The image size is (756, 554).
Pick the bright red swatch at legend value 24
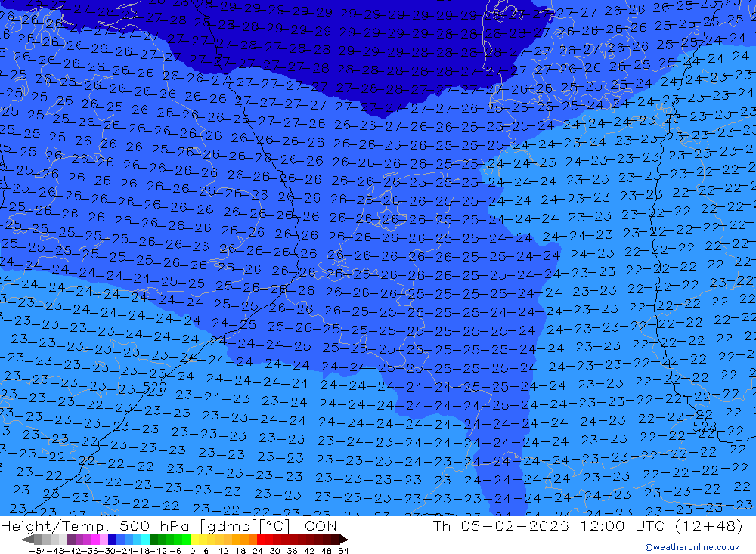pyautogui.click(x=261, y=539)
